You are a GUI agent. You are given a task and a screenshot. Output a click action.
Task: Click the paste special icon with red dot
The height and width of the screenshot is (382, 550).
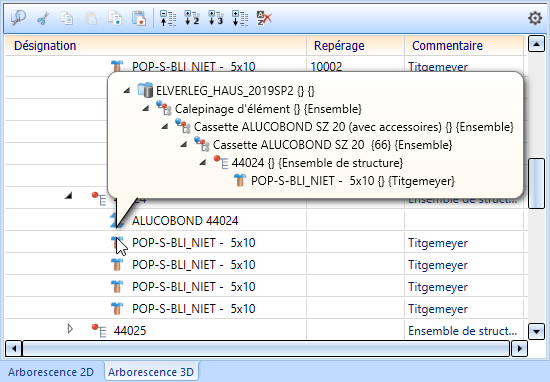(x=139, y=18)
